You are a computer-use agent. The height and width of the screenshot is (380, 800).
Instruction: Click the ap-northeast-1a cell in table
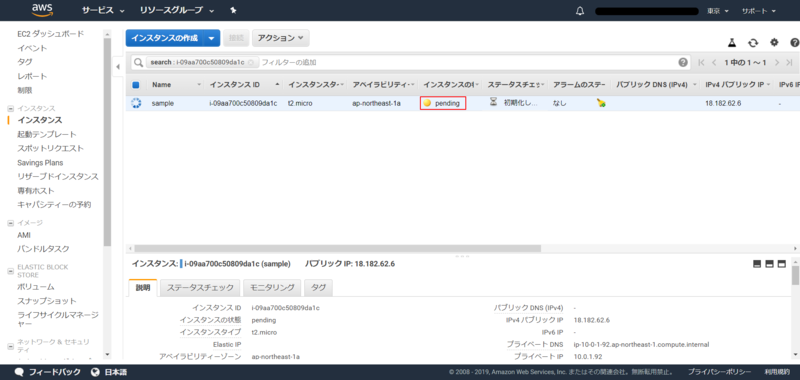[x=377, y=103]
